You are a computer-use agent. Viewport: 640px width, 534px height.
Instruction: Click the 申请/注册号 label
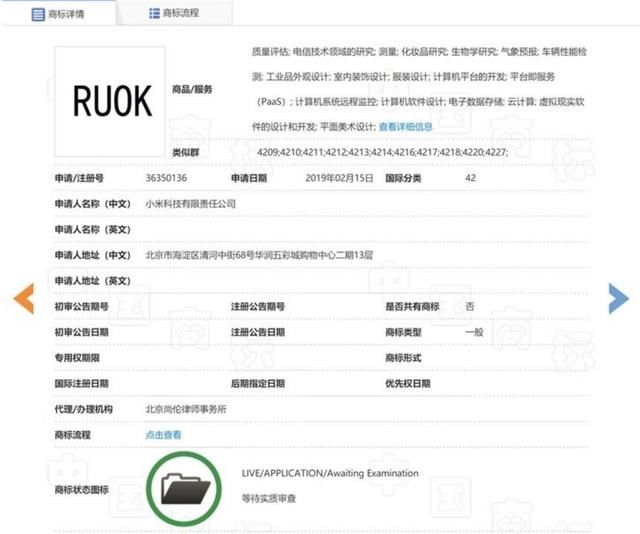click(79, 178)
